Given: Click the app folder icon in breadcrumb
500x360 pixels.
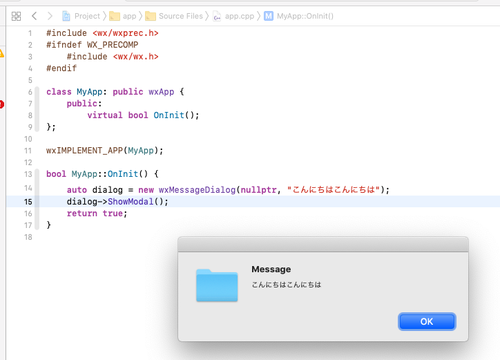Looking at the screenshot, I should [x=114, y=16].
